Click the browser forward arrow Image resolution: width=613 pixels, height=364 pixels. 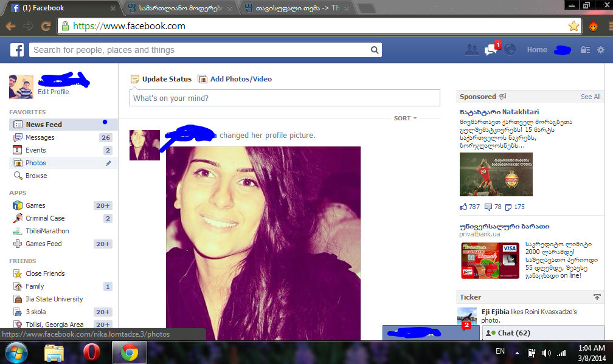(28, 26)
